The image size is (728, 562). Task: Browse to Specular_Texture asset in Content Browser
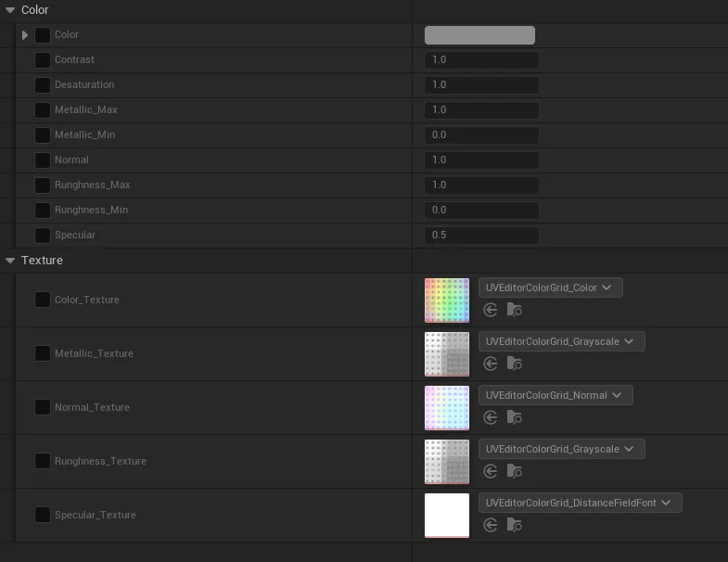pos(515,525)
